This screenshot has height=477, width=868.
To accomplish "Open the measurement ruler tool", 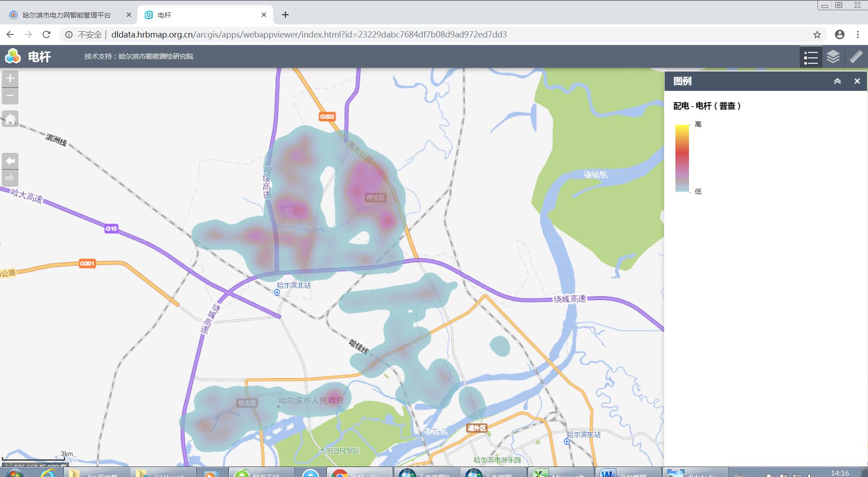I will pos(856,57).
